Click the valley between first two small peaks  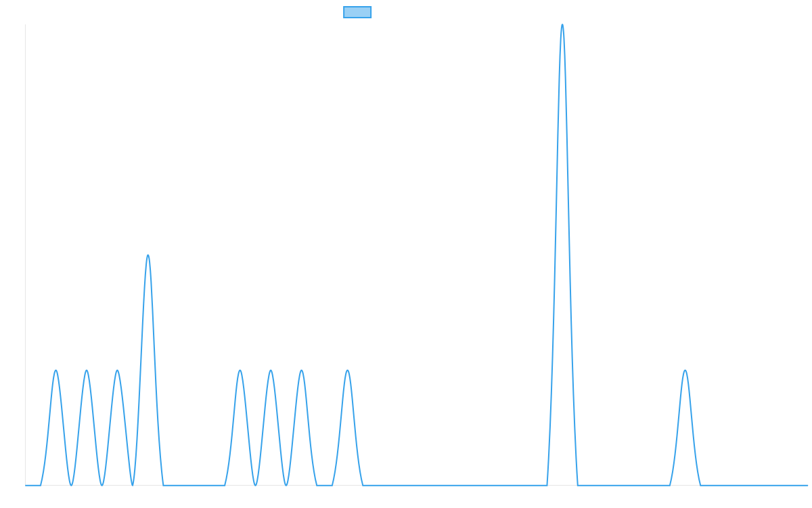(x=71, y=484)
